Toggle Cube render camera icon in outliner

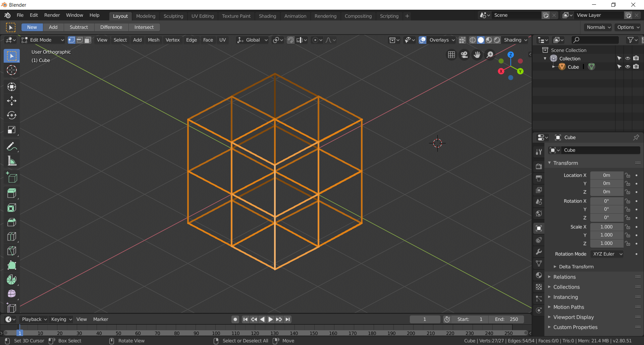[x=636, y=67]
